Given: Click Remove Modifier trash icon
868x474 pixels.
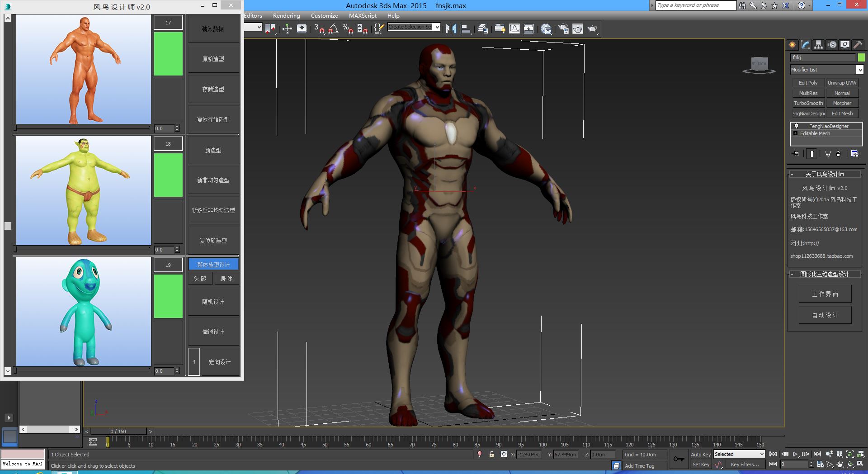Looking at the screenshot, I should [839, 154].
